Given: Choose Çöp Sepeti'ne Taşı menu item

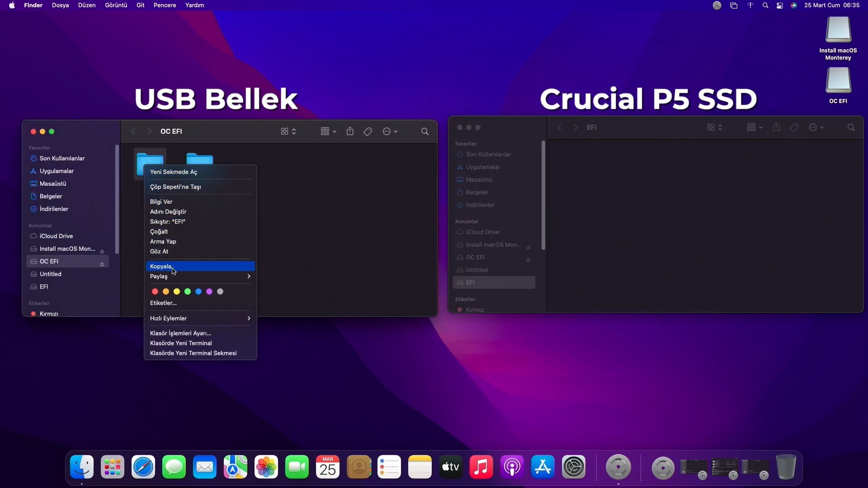Looking at the screenshot, I should (175, 187).
